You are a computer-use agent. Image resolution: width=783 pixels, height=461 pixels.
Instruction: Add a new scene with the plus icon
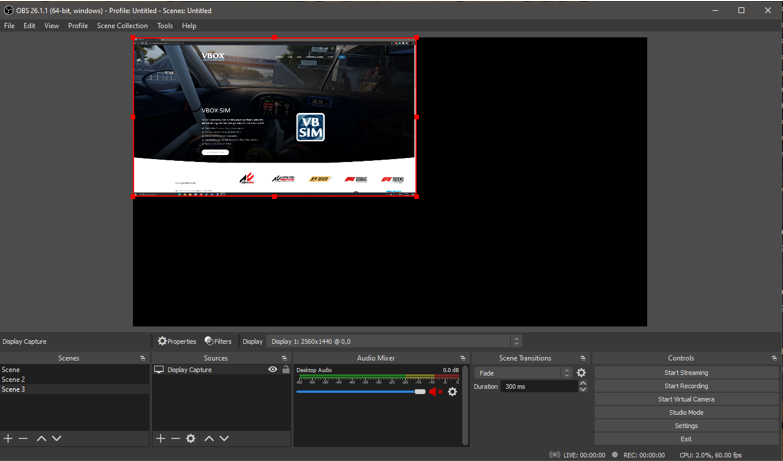[8, 438]
